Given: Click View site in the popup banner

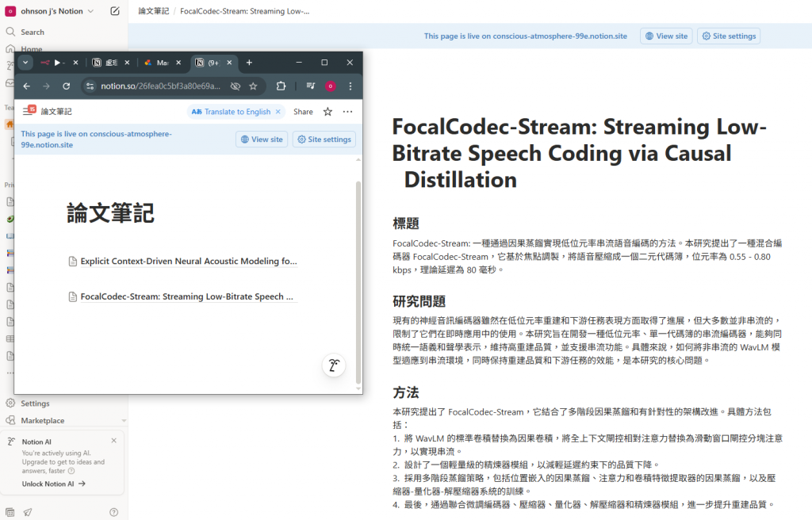Looking at the screenshot, I should coord(262,140).
